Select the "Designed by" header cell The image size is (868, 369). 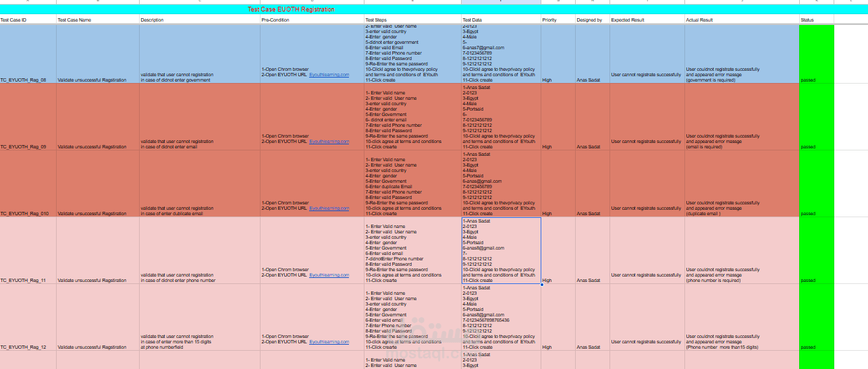click(592, 20)
